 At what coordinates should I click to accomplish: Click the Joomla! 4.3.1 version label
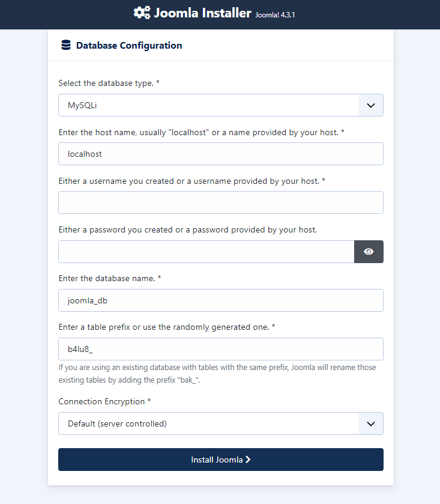point(275,14)
